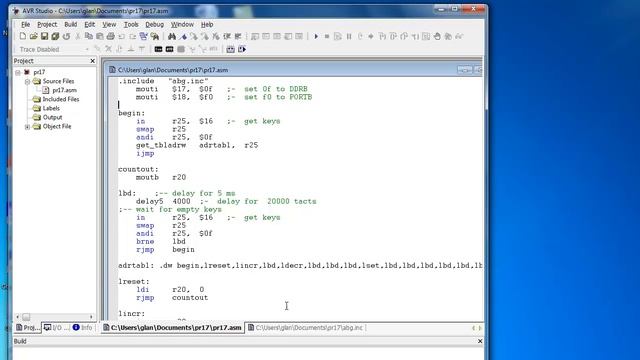The image size is (640, 360).
Task: Switch to the Proj... panel tab
Action: pyautogui.click(x=28, y=327)
